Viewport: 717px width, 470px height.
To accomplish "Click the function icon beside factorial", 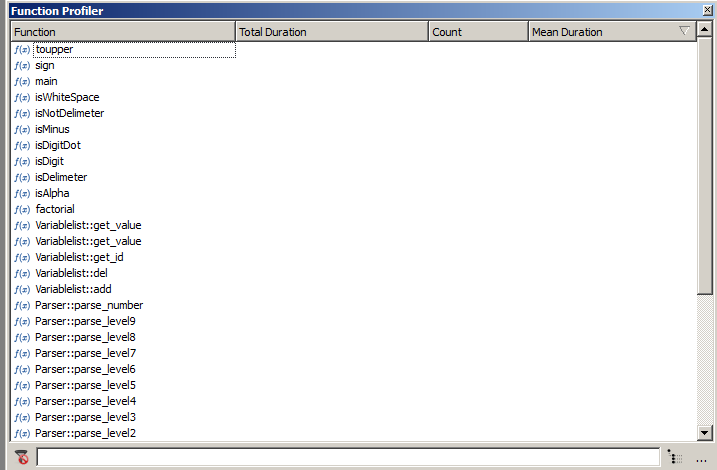I will pos(22,209).
